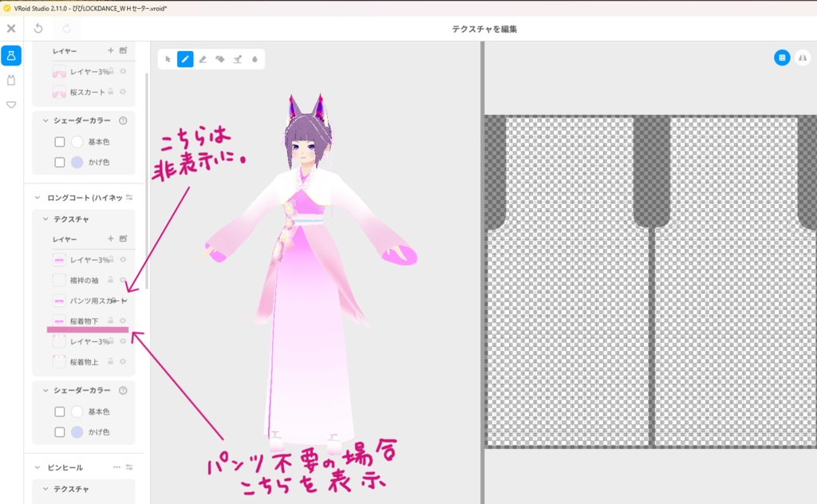
Task: Select the arrow selection tool
Action: [168, 59]
